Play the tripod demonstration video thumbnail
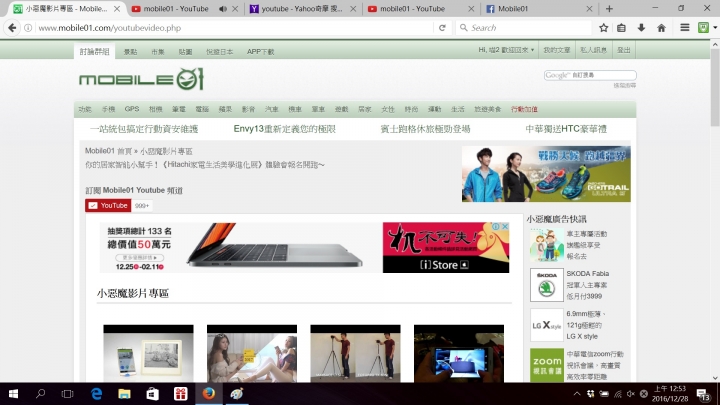 tap(355, 354)
